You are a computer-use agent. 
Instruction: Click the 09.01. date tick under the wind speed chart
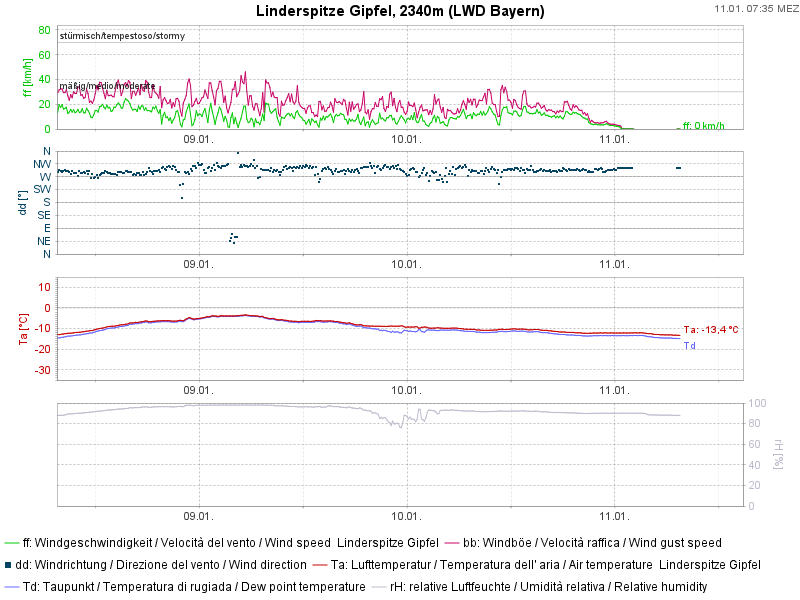[x=198, y=140]
